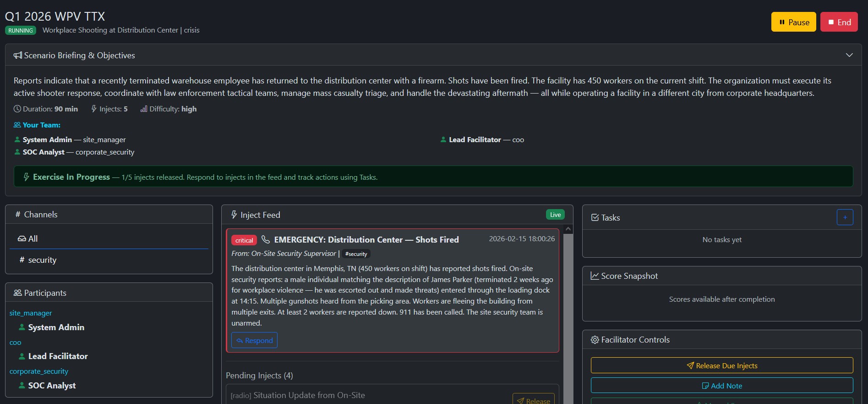
Task: Click the gear icon beside Facilitator Controls
Action: tap(595, 340)
